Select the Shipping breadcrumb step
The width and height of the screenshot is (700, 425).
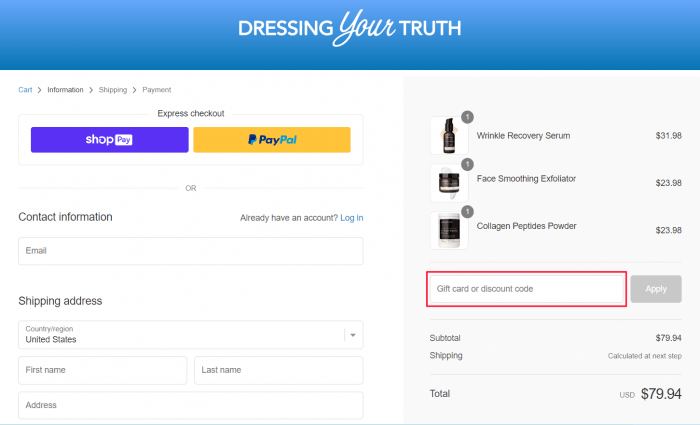point(112,90)
